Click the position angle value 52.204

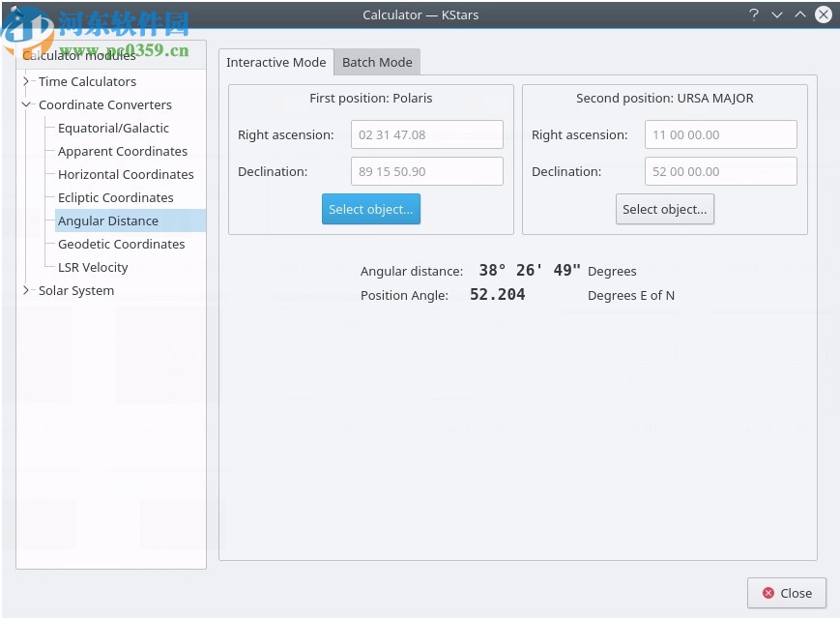click(497, 294)
